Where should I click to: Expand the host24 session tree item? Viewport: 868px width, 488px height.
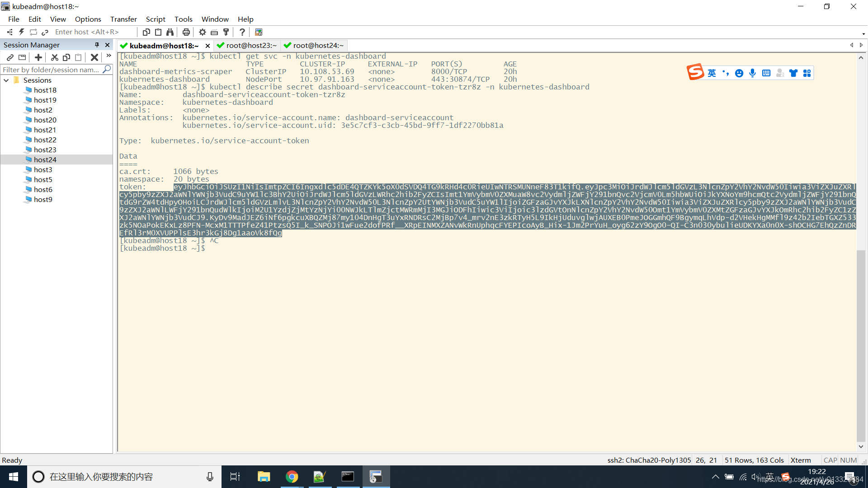click(45, 159)
